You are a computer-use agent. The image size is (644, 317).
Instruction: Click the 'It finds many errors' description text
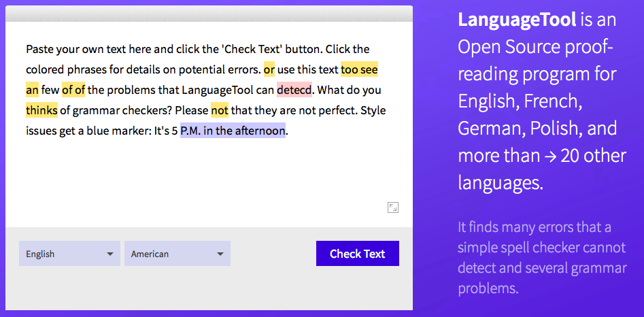click(x=542, y=258)
